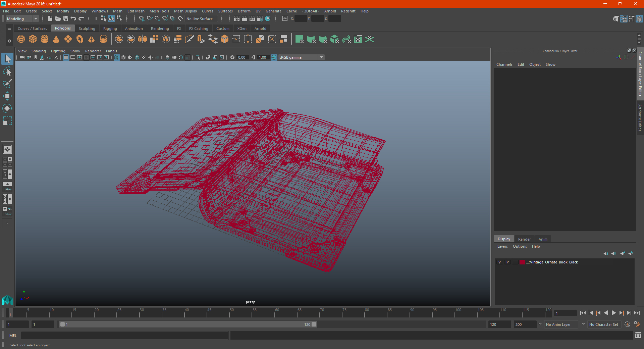Create a polygon cylinder from the shelf
644x349 pixels.
point(45,39)
